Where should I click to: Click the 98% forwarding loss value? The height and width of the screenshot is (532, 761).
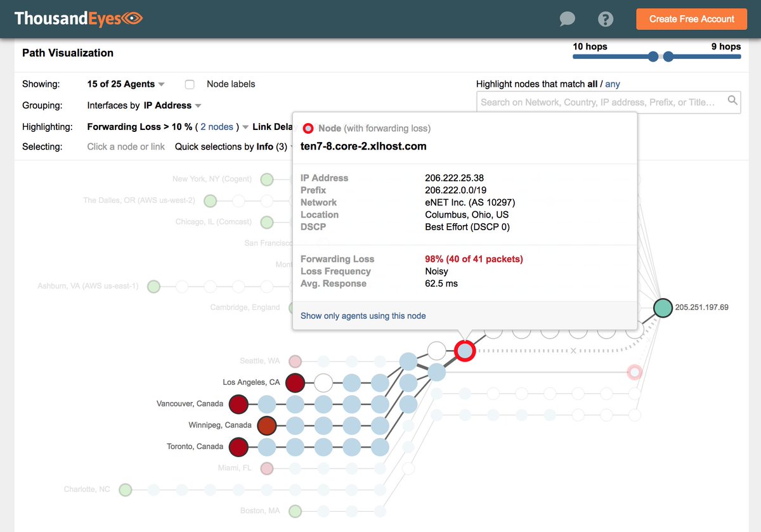coord(474,259)
